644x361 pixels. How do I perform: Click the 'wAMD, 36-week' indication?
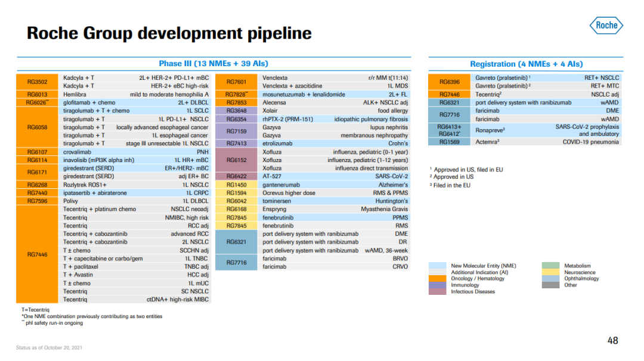(x=386, y=250)
